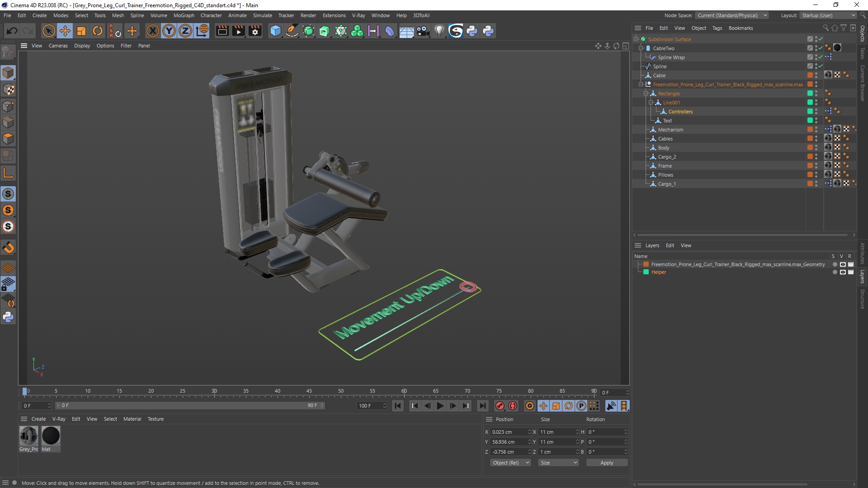Open the MoGraph menu
Image resolution: width=868 pixels, height=488 pixels.
click(x=184, y=15)
